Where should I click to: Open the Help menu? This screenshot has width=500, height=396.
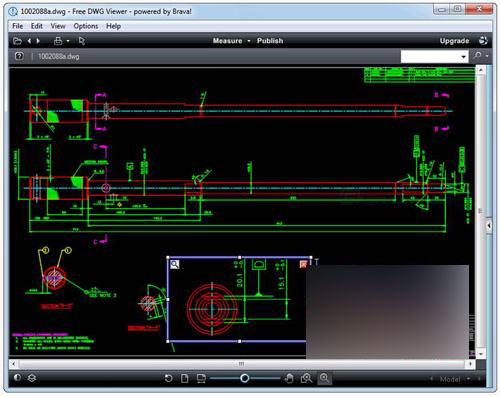point(113,26)
